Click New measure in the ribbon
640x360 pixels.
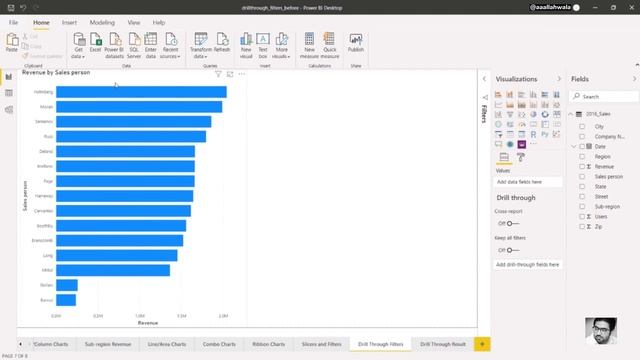tap(309, 46)
